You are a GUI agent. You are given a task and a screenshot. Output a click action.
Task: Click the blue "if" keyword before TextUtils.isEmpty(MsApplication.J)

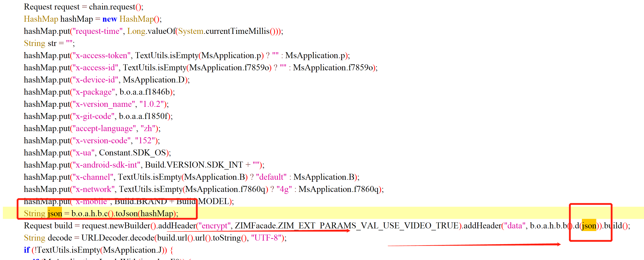pos(27,250)
